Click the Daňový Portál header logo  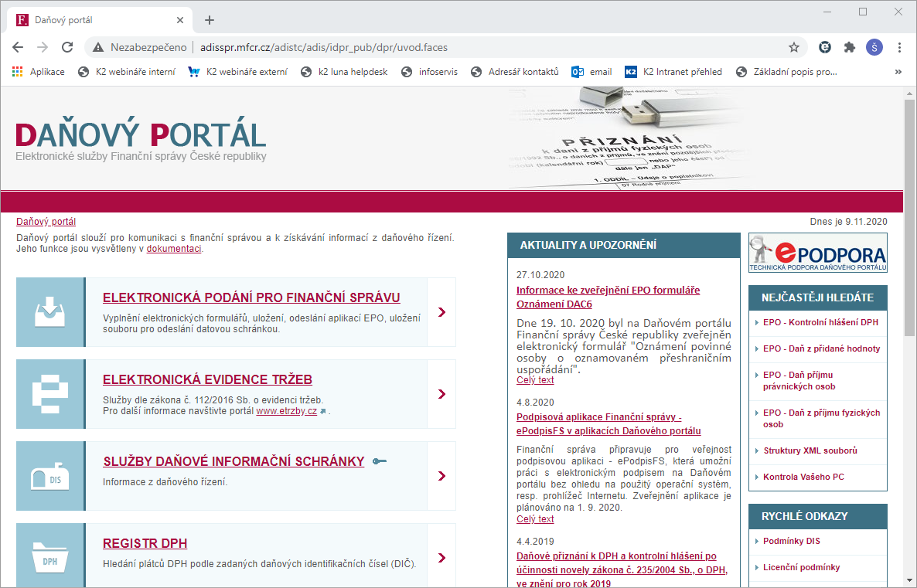[141, 141]
